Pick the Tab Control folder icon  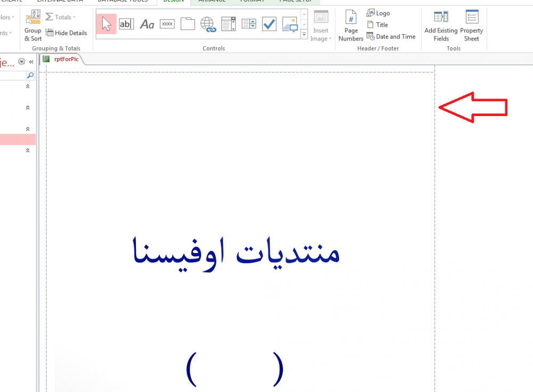point(188,24)
